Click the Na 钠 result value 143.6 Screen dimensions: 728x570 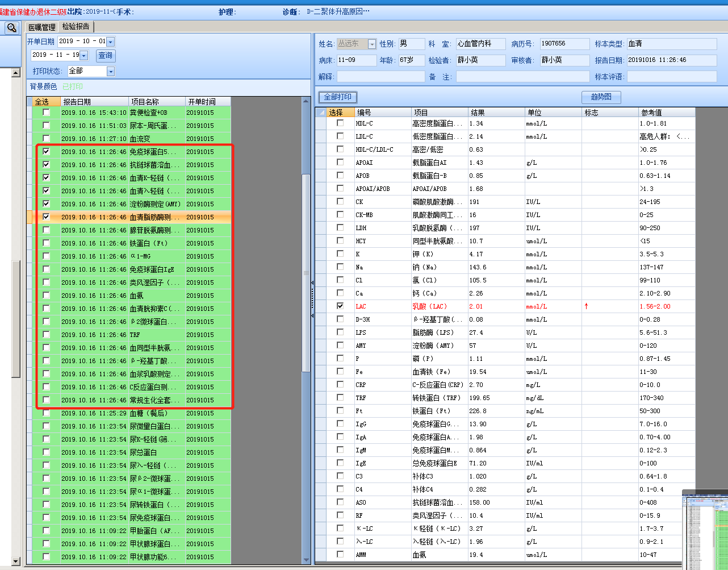478,267
